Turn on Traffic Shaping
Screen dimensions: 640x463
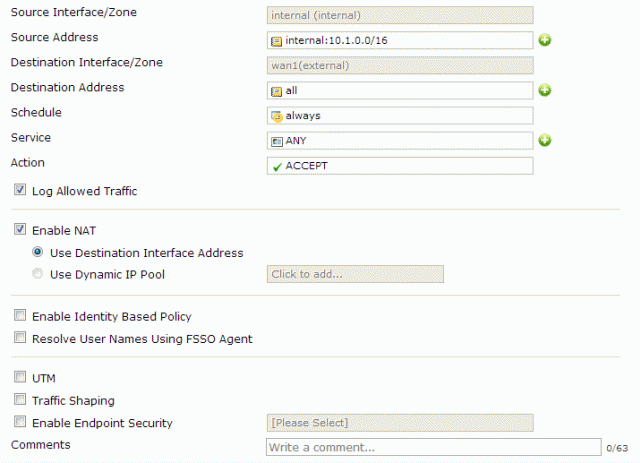[20, 401]
